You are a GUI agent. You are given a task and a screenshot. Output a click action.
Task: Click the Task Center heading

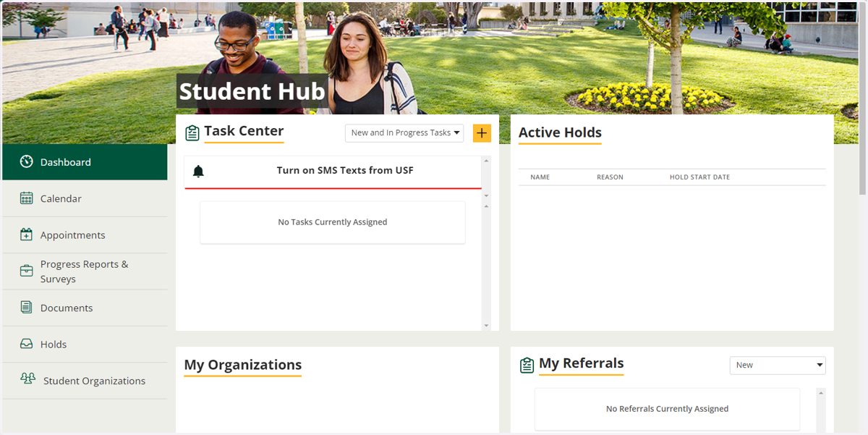(x=244, y=131)
